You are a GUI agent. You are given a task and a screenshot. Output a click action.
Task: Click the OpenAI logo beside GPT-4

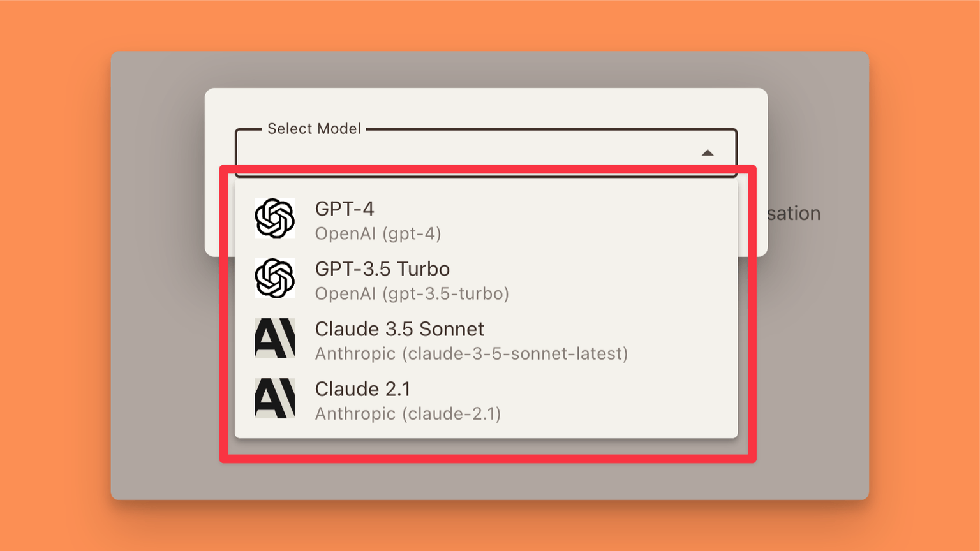274,218
